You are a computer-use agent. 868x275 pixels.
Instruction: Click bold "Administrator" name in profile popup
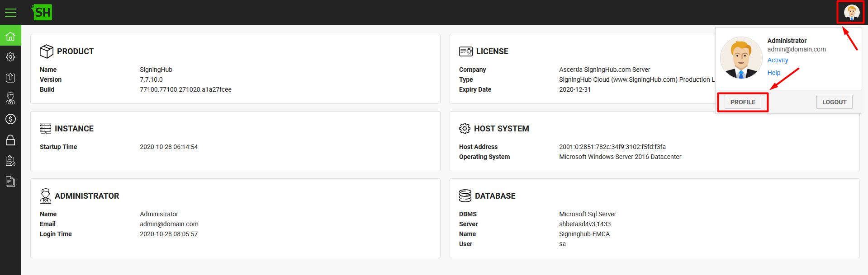coord(787,41)
